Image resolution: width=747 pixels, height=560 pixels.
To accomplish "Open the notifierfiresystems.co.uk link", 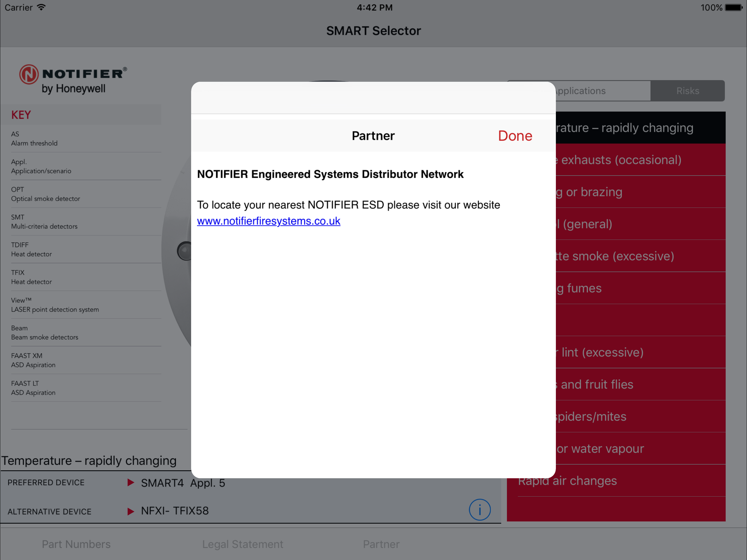I will coord(269,221).
